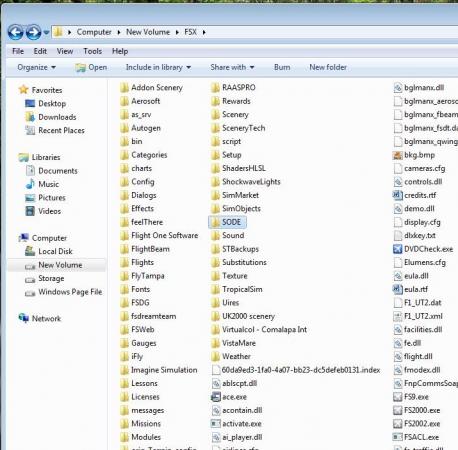
Task: Select the Addon Scenery folder icon
Action: coord(125,88)
